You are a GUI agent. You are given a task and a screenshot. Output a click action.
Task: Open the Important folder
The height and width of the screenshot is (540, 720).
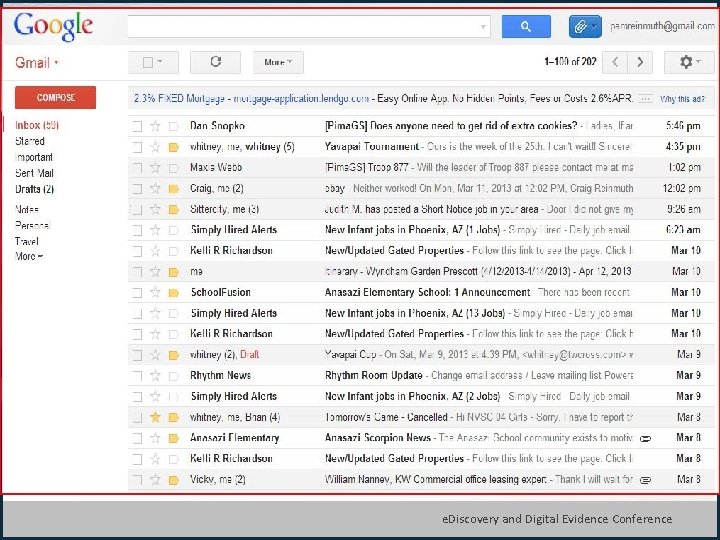(x=34, y=157)
